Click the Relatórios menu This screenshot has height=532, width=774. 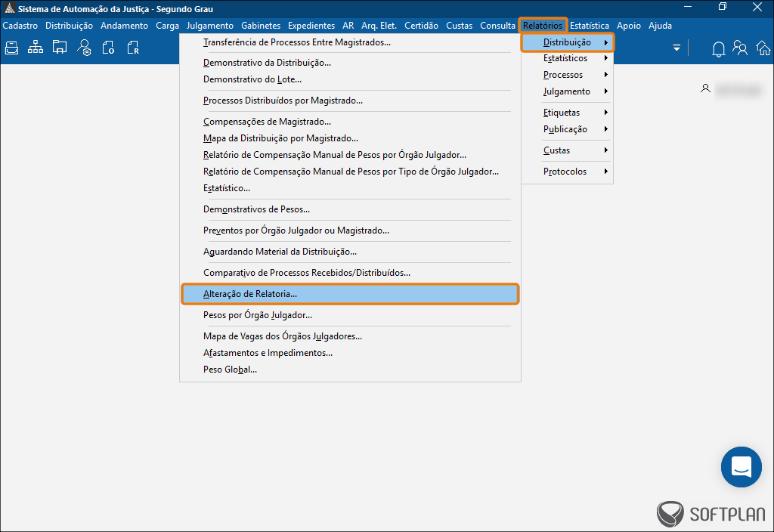coord(543,26)
